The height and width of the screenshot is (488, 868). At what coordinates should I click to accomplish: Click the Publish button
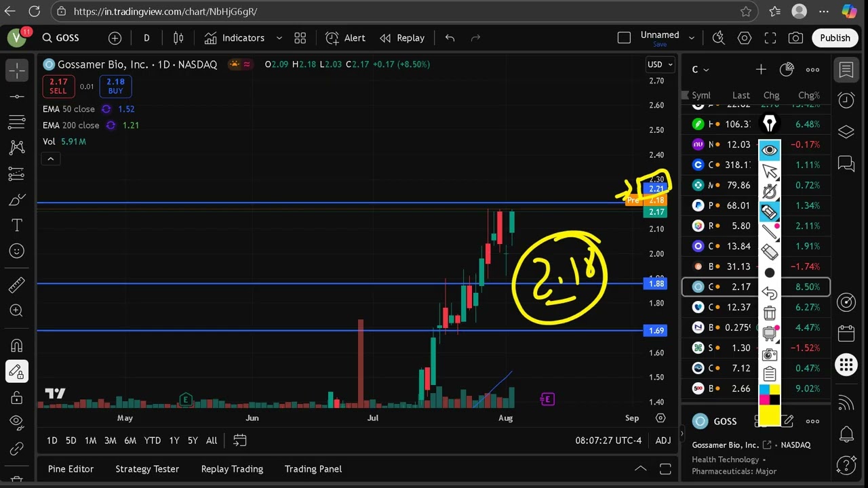[x=835, y=38]
